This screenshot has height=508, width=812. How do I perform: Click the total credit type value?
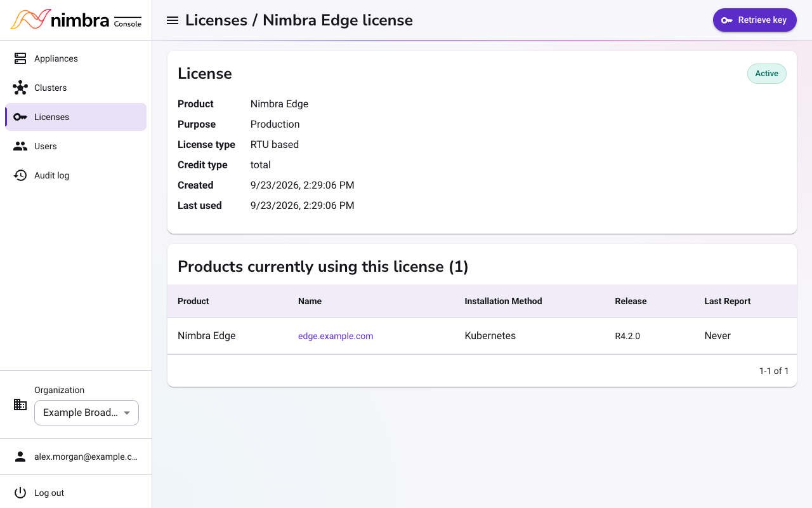[x=261, y=164]
